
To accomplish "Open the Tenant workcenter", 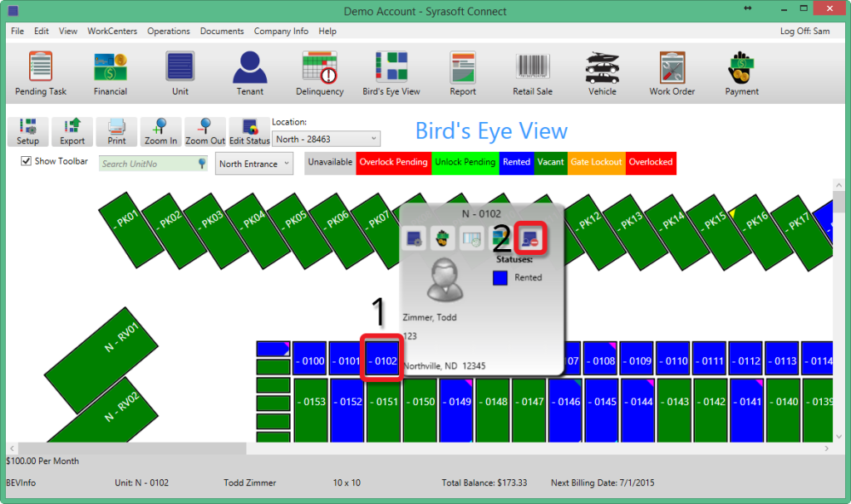I will pos(249,73).
